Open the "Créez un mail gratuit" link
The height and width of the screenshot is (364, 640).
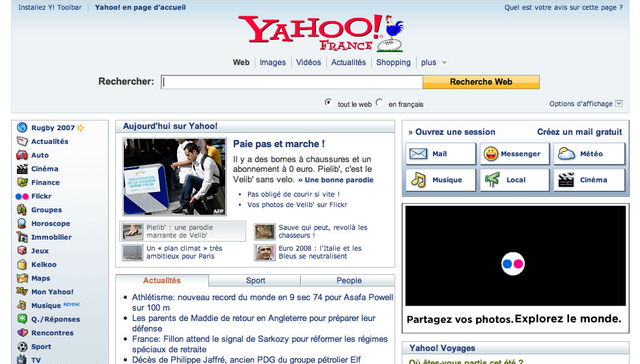[x=579, y=132]
